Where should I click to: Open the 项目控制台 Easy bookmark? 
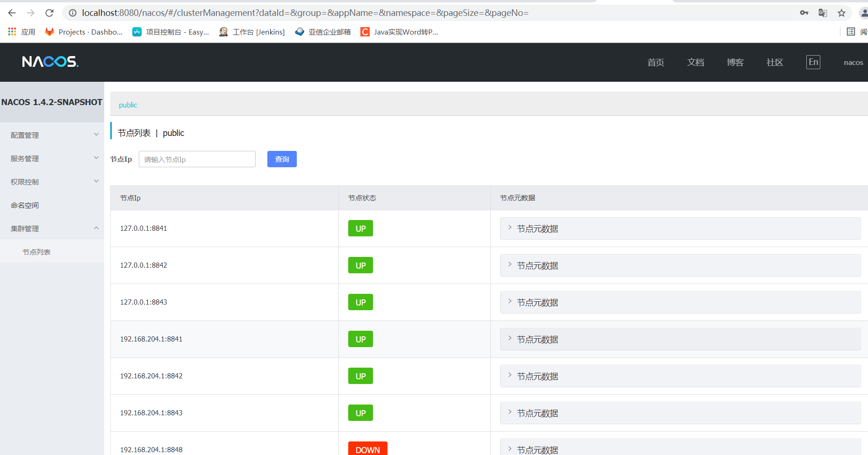click(x=171, y=32)
